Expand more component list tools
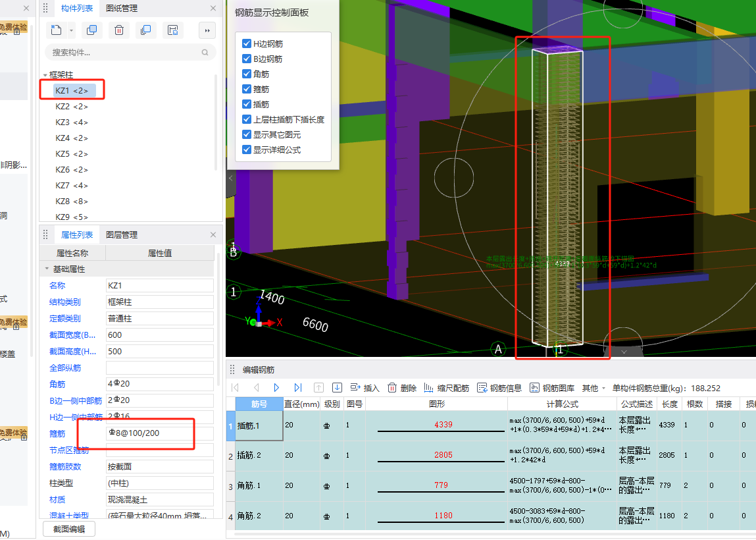This screenshot has width=756, height=540. (x=207, y=30)
